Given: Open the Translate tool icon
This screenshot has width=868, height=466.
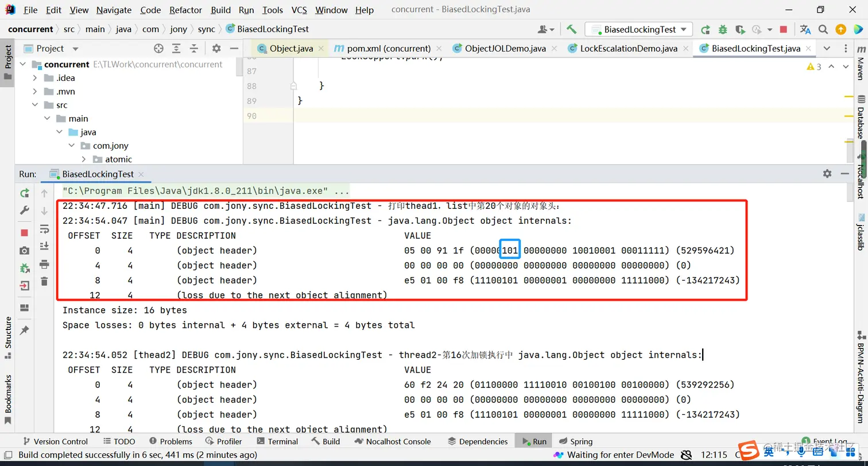Looking at the screenshot, I should click(x=805, y=29).
